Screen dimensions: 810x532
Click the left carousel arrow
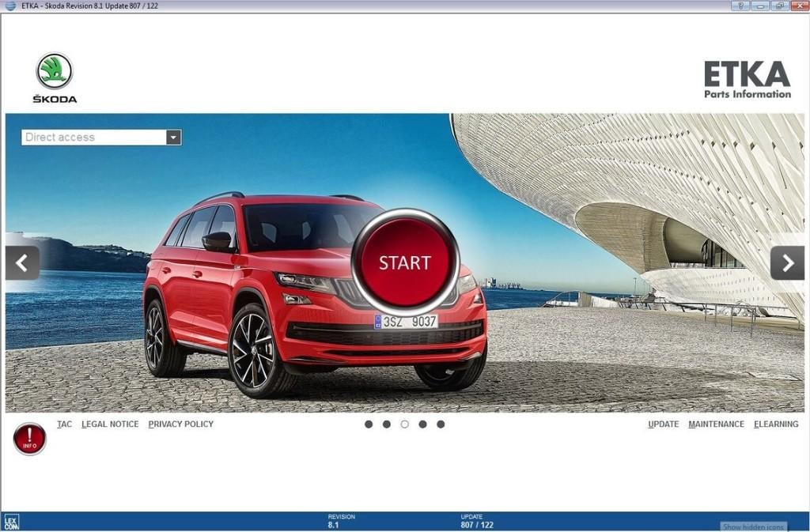point(21,262)
